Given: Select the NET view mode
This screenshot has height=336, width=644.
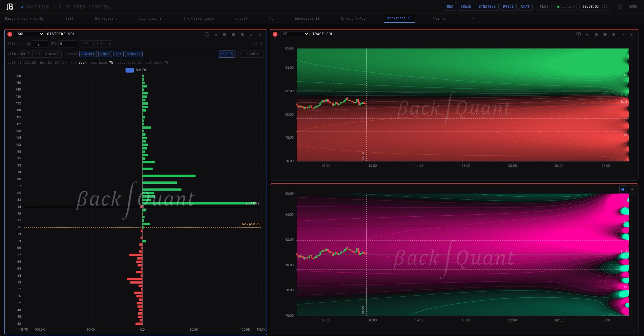Looking at the screenshot, I should click(38, 54).
